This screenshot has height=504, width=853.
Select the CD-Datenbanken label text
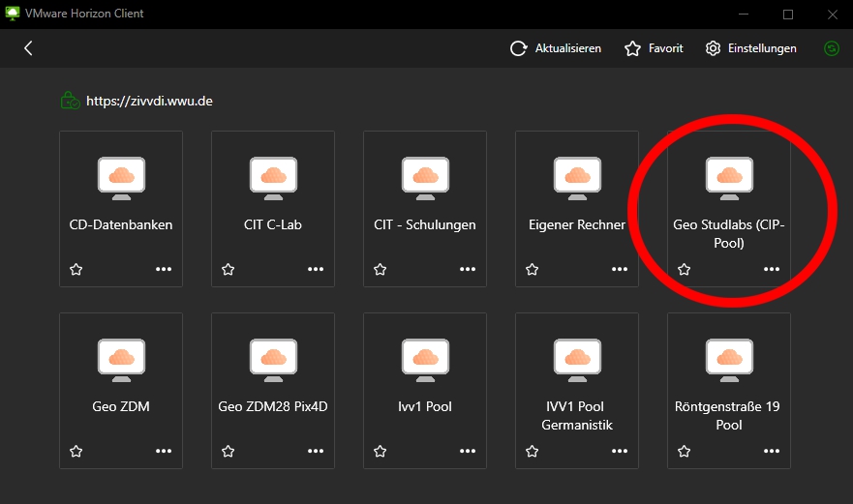[x=121, y=224]
